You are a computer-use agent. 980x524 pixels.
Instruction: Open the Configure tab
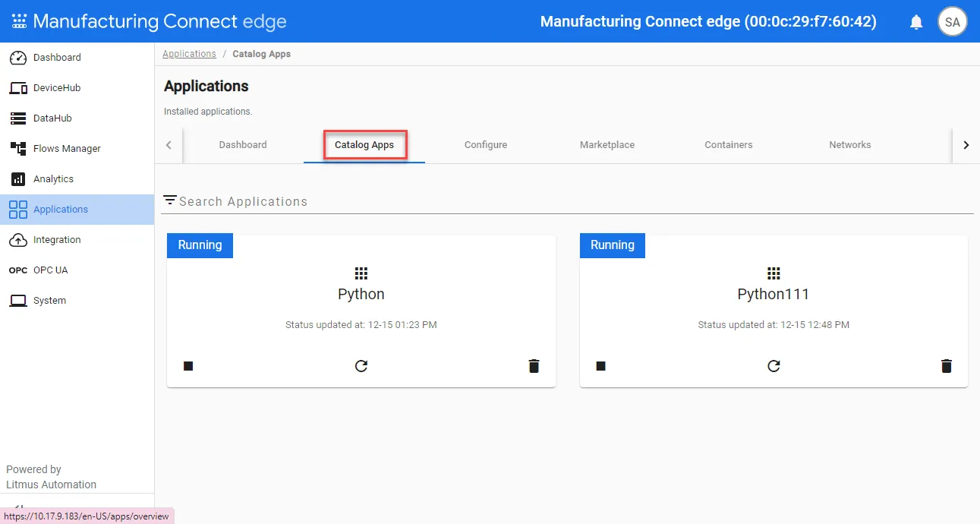pos(486,145)
